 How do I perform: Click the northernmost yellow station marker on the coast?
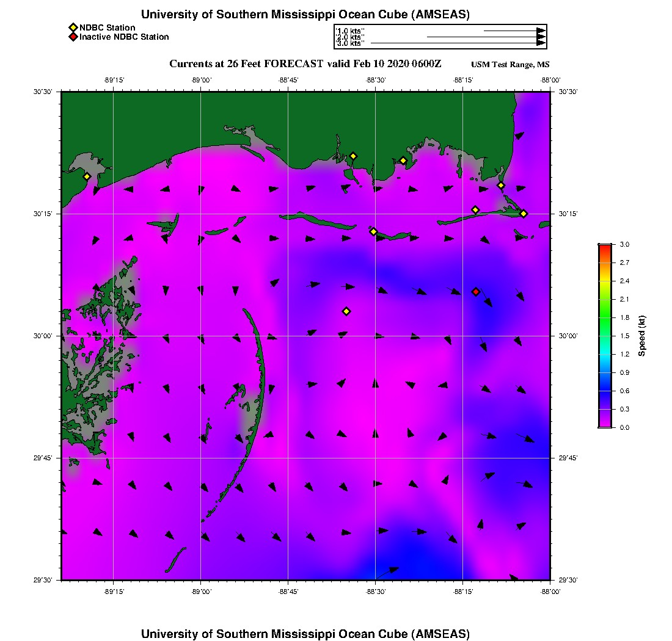[353, 156]
